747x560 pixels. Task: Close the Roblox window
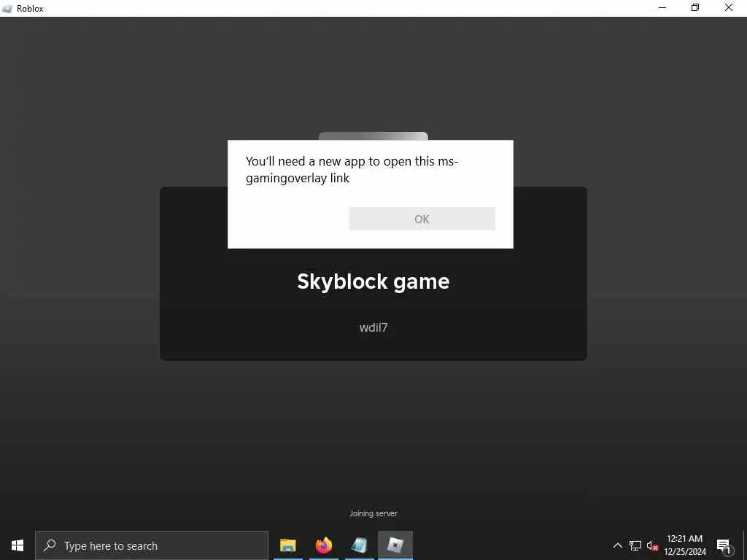pyautogui.click(x=729, y=8)
